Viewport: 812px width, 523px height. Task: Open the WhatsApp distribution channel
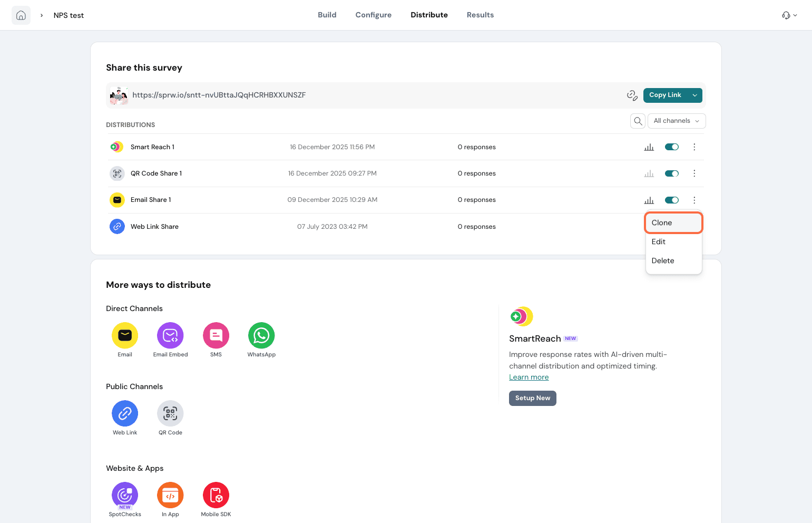coord(261,335)
